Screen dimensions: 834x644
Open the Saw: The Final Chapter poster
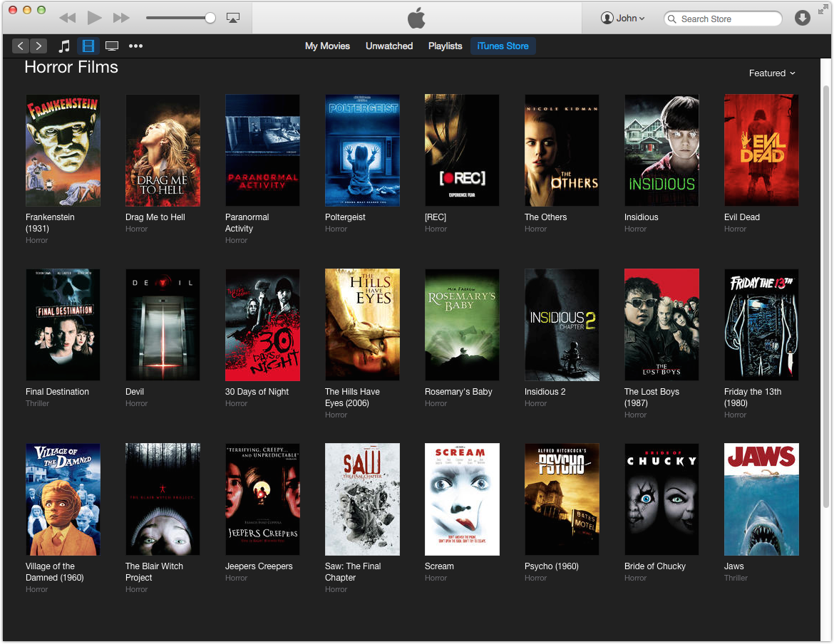(x=362, y=499)
